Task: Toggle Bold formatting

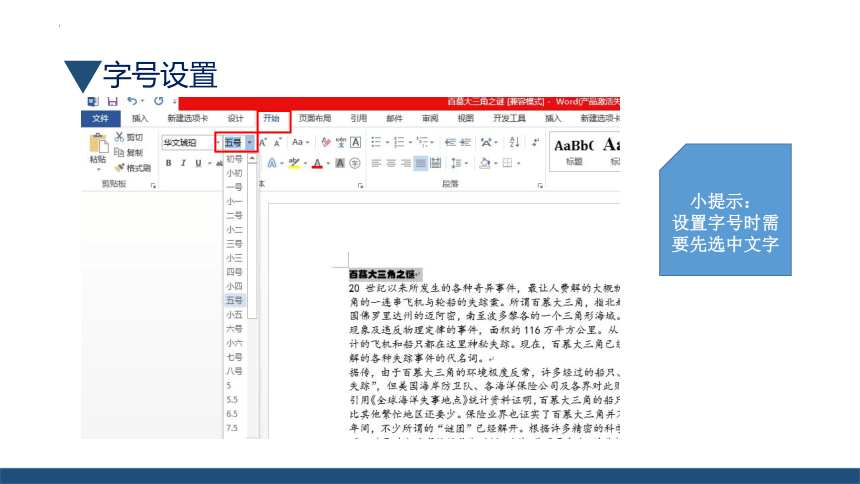Action: 168,163
